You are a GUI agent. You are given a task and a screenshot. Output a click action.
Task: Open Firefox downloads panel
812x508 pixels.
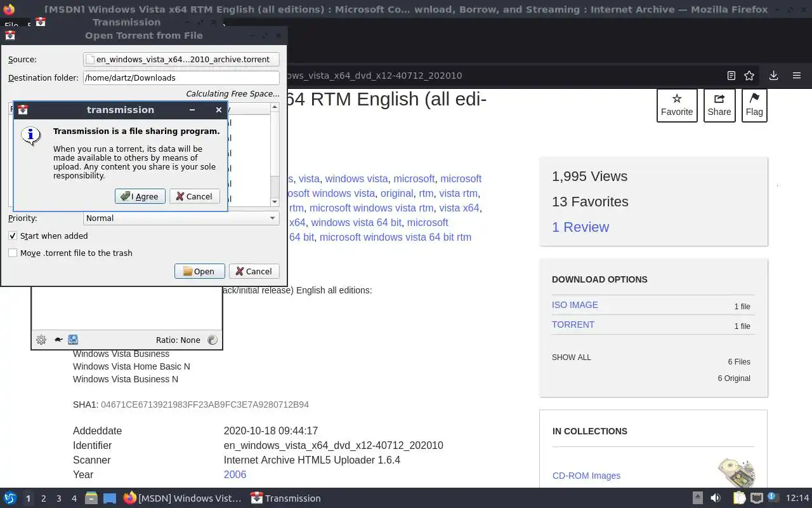pos(773,76)
